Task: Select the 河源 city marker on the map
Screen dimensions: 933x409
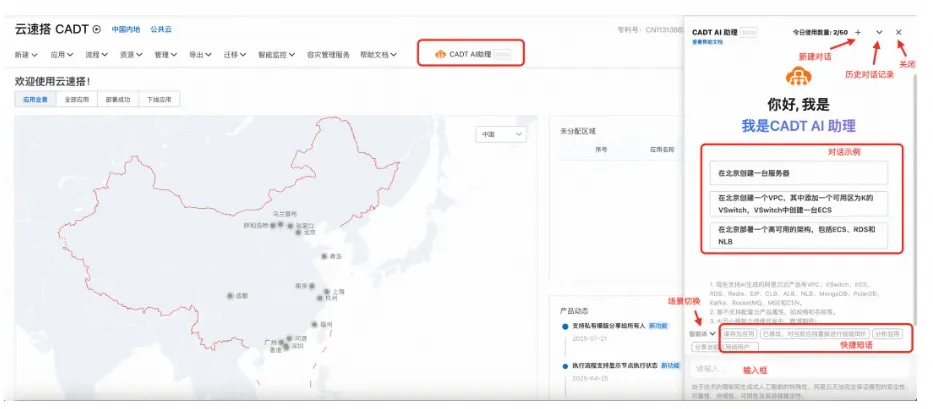Action: point(289,338)
